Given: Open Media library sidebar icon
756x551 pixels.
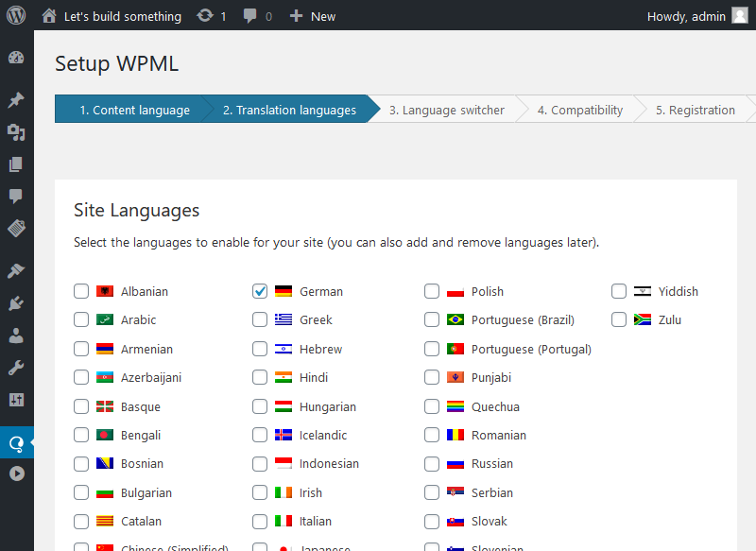Looking at the screenshot, I should pos(16,132).
